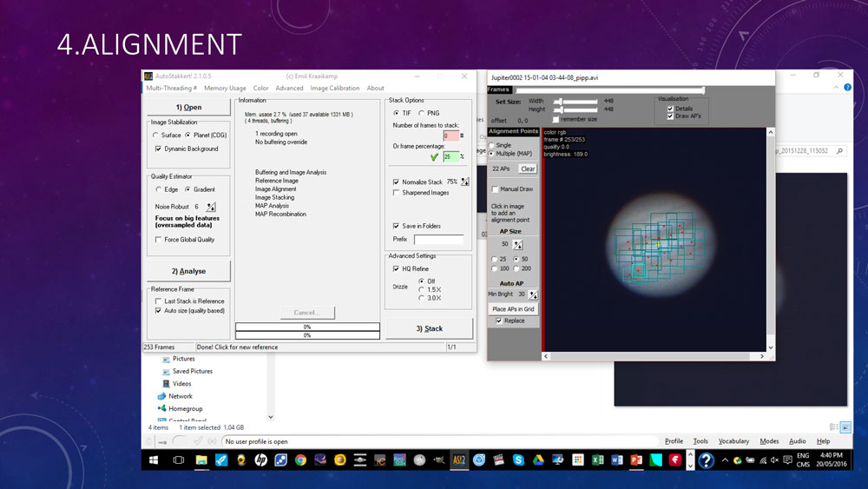Select Planet (COG) stabilization
The image size is (868, 489).
click(188, 135)
